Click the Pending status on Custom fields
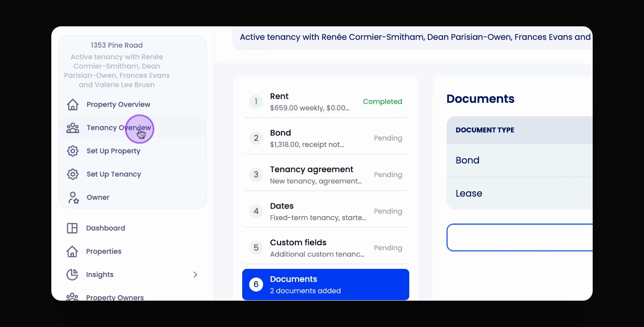 point(388,248)
